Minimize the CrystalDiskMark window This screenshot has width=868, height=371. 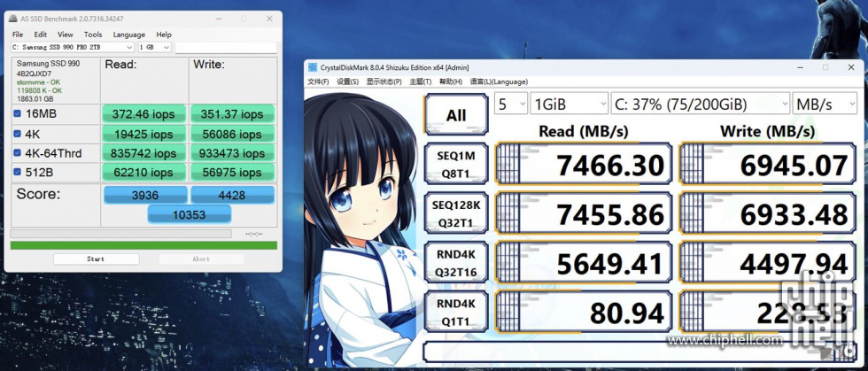click(799, 67)
